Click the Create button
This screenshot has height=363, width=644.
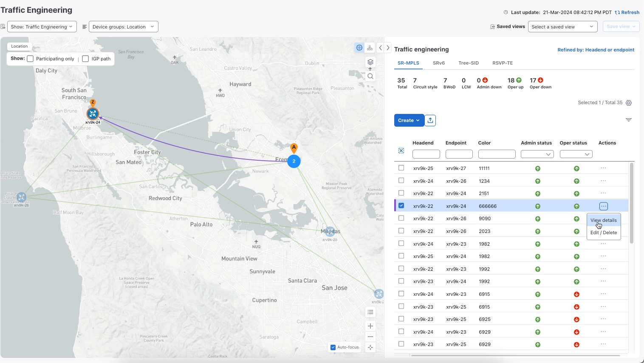coord(409,120)
